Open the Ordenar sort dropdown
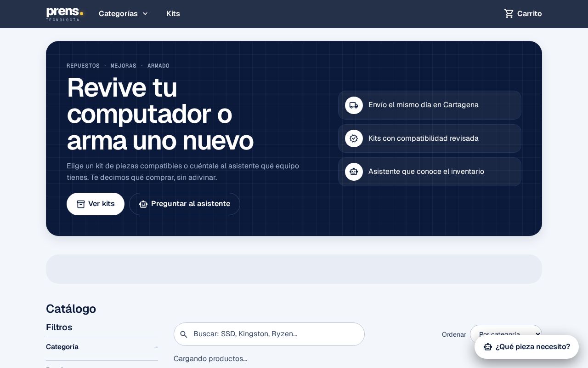Image resolution: width=588 pixels, height=368 pixels. (506, 334)
